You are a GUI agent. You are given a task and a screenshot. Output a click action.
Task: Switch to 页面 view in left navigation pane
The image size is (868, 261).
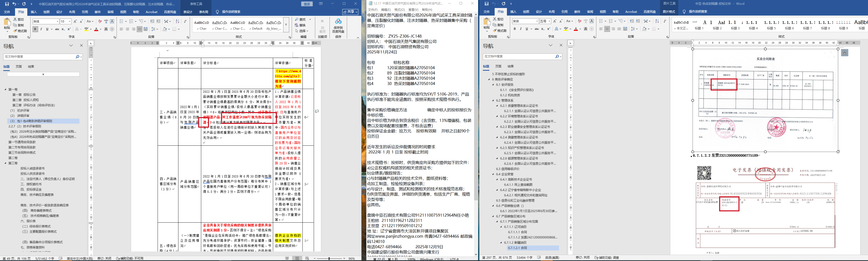click(x=19, y=66)
